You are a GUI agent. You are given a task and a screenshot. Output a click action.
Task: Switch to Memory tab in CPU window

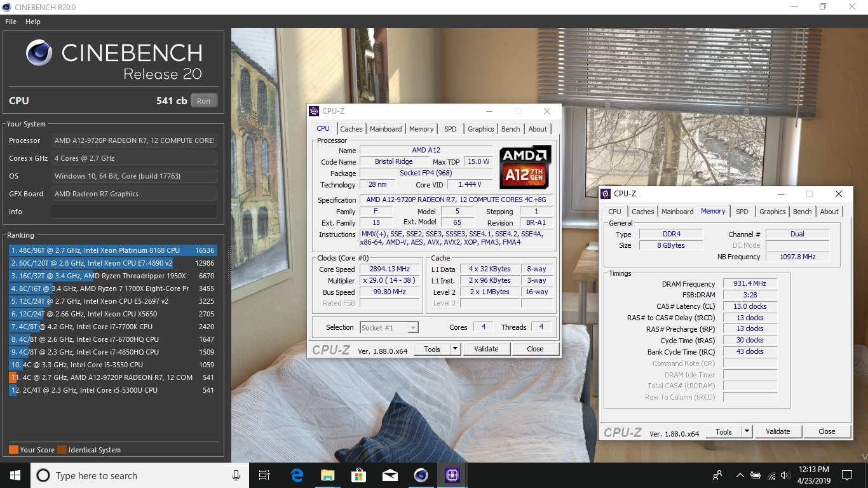421,129
